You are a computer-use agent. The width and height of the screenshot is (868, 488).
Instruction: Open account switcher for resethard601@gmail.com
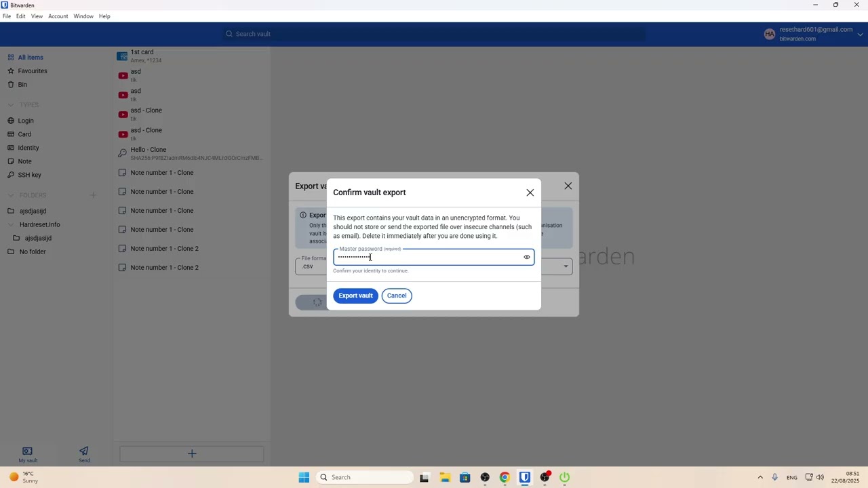coord(814,34)
